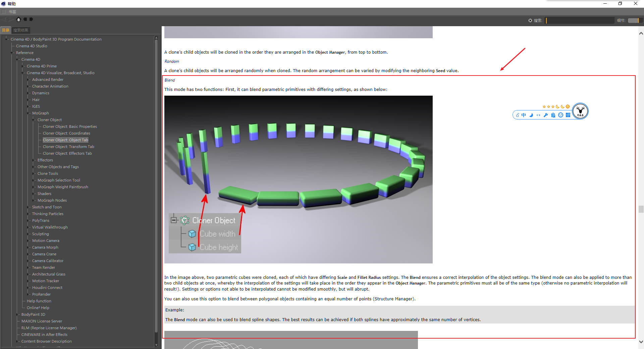The width and height of the screenshot is (644, 349).
Task: Open Help function in the tree
Action: click(39, 301)
